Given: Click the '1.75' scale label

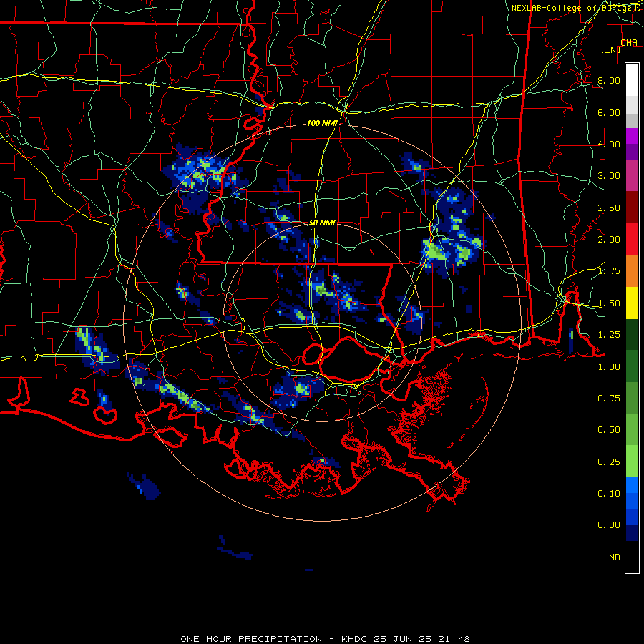Looking at the screenshot, I should (x=609, y=271).
